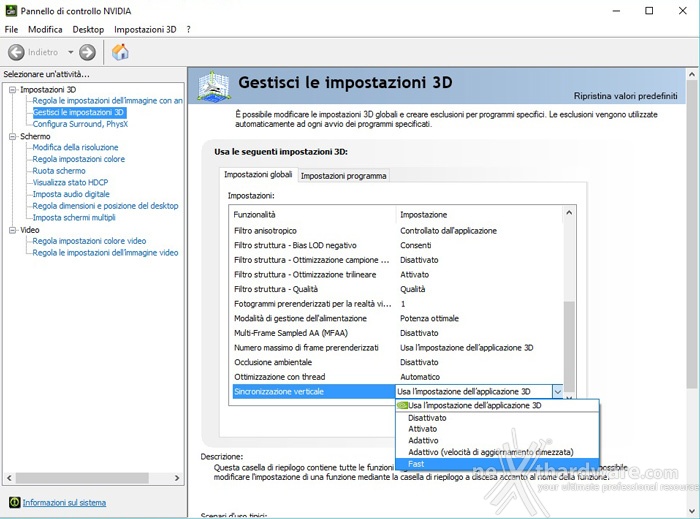
Task: Collapse the Schermo tree node
Action: pos(12,137)
